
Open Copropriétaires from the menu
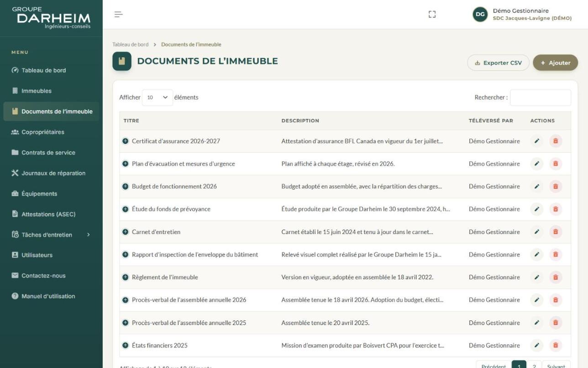pyautogui.click(x=51, y=132)
